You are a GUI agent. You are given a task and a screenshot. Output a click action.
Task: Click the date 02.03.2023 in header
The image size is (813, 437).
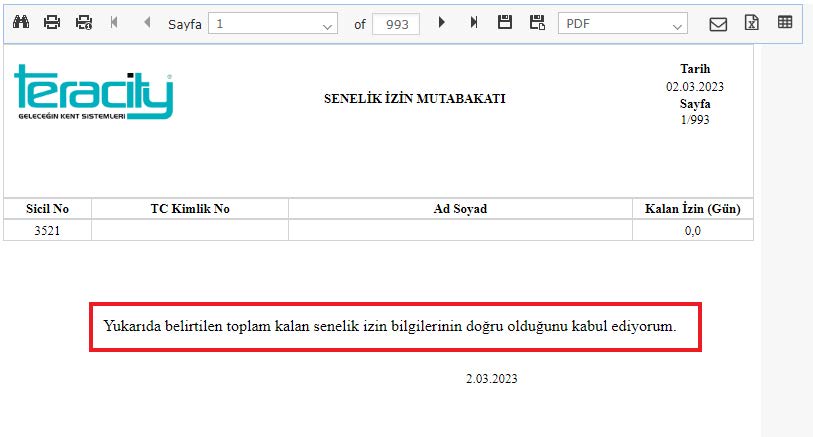[x=695, y=87]
